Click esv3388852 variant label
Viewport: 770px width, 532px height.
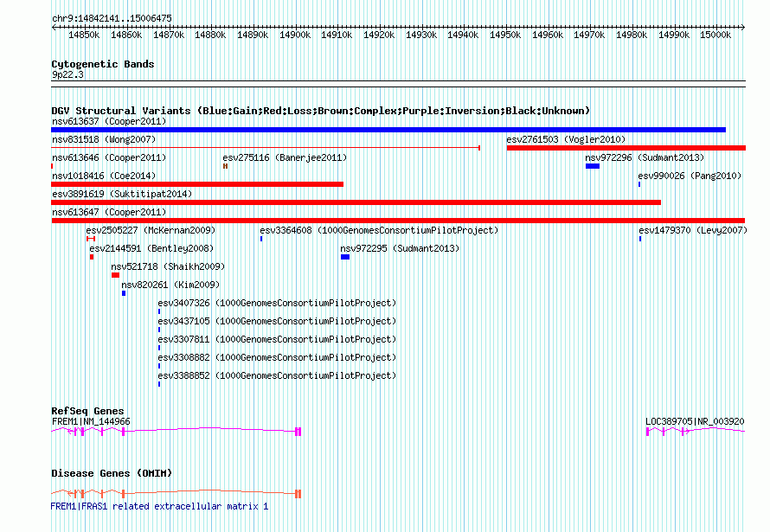[x=277, y=375]
